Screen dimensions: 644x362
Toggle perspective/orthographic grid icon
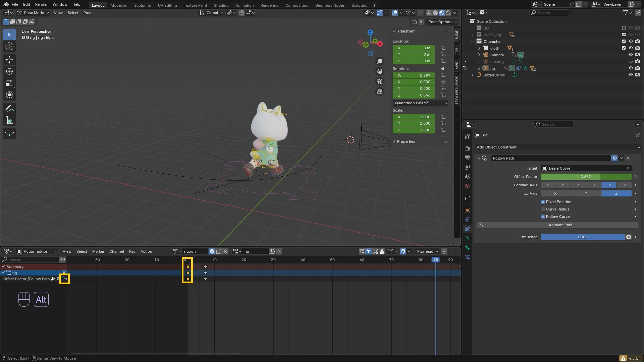coord(380,92)
